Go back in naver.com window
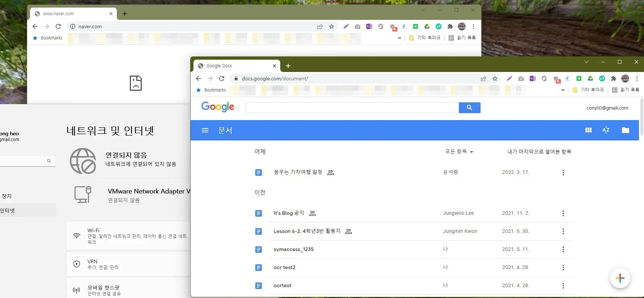The image size is (644, 298). (35, 26)
